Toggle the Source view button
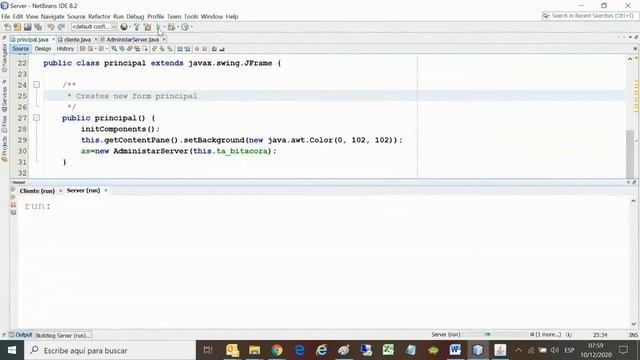The height and width of the screenshot is (360, 640). pyautogui.click(x=20, y=49)
